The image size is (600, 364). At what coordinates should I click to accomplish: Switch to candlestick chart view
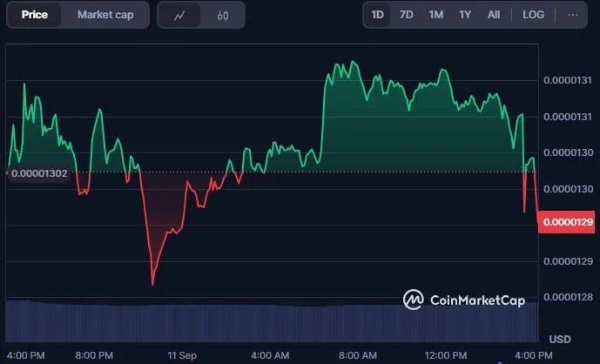(223, 15)
